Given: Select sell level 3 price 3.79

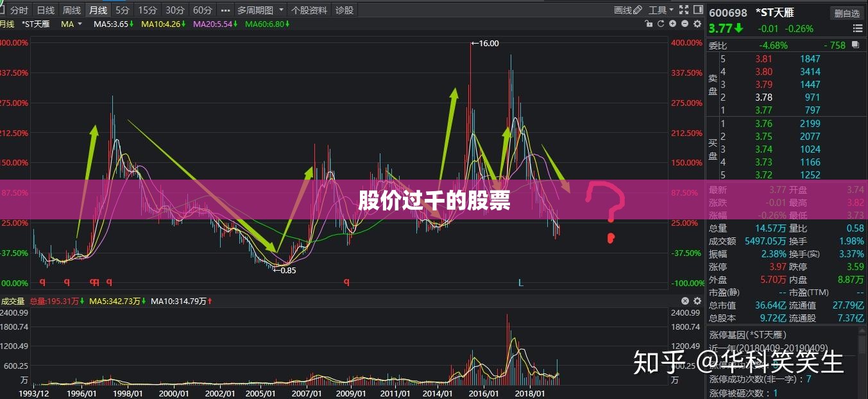Looking at the screenshot, I should tap(763, 85).
